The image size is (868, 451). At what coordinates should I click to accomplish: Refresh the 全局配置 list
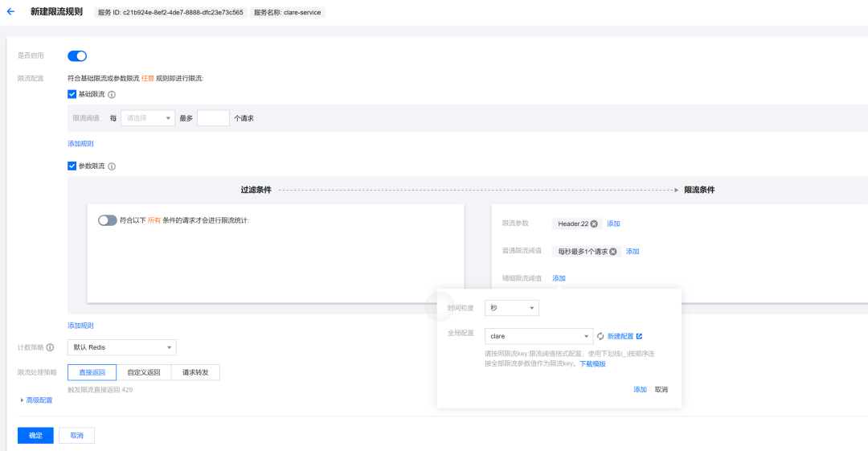tap(600, 336)
